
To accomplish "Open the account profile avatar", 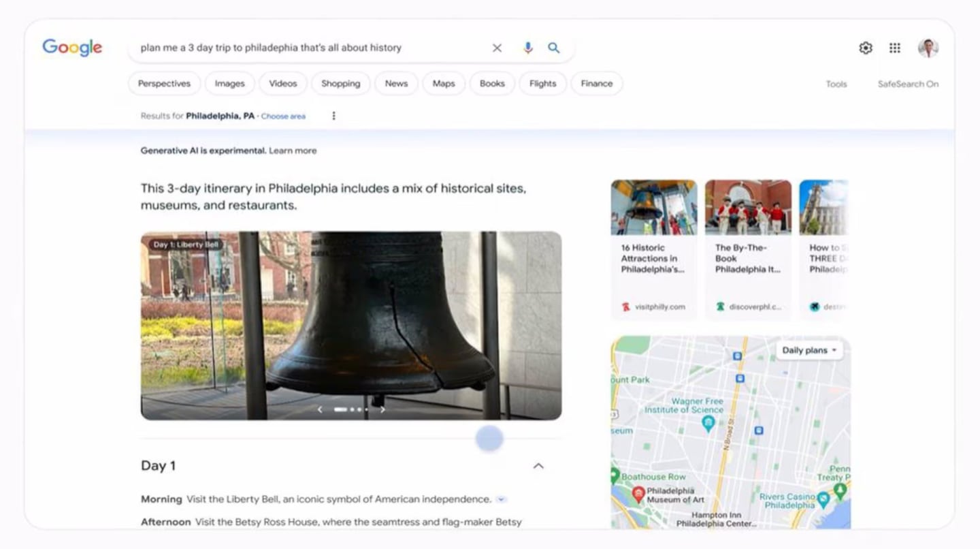I will (928, 48).
